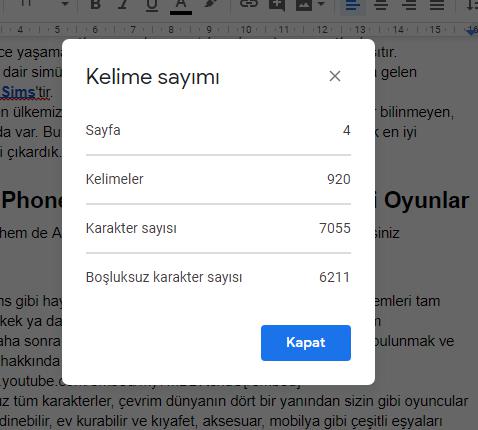The height and width of the screenshot is (430, 478).
Task: Open the Sims hyperlink in the document
Action: coord(18,92)
